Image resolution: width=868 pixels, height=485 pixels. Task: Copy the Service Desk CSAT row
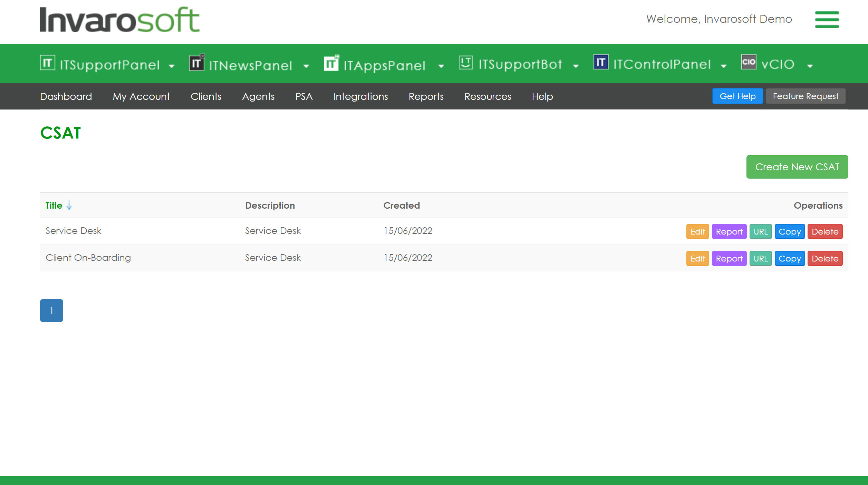click(790, 232)
